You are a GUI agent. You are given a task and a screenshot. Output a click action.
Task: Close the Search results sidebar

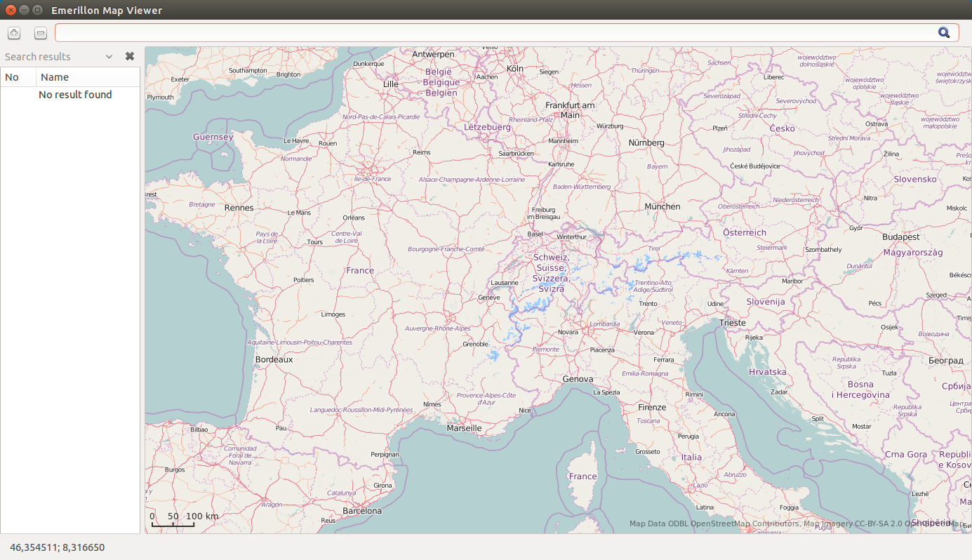(130, 56)
